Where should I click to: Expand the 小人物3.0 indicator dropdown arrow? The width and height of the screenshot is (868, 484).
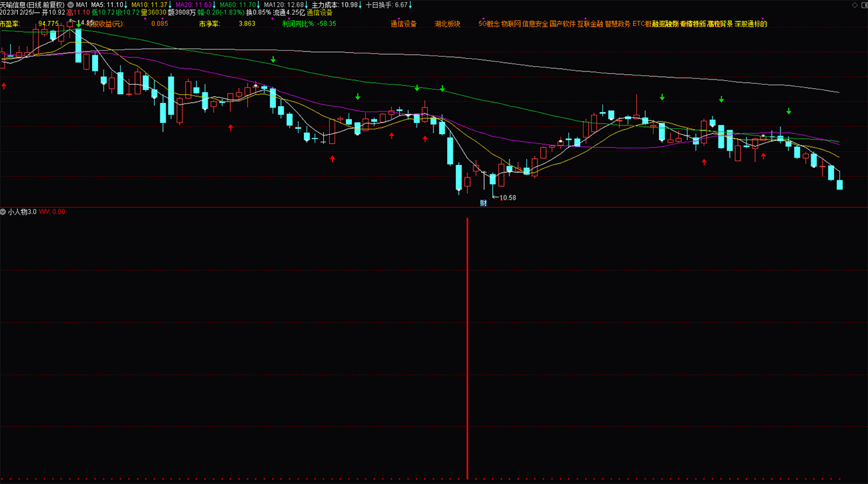3,212
